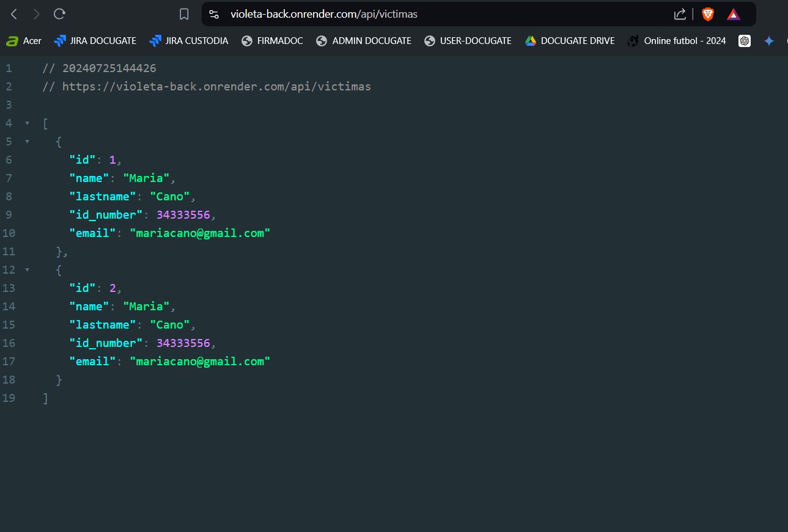Click the "email" key on line 17
788x532 pixels.
point(92,362)
